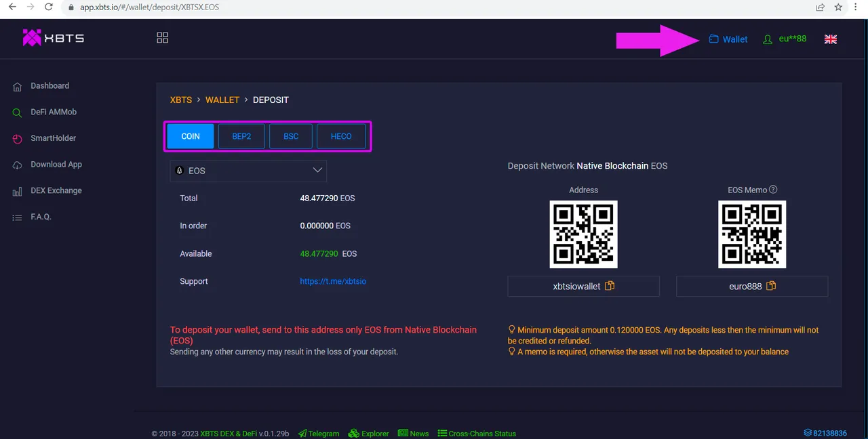The width and height of the screenshot is (868, 439).
Task: Select the HECO network tab
Action: point(341,136)
